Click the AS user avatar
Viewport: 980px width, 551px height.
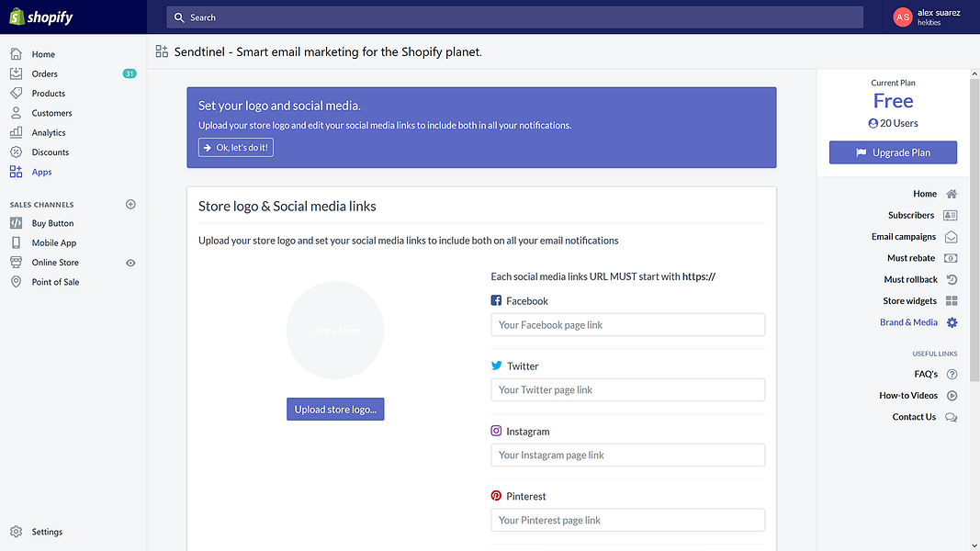(903, 17)
